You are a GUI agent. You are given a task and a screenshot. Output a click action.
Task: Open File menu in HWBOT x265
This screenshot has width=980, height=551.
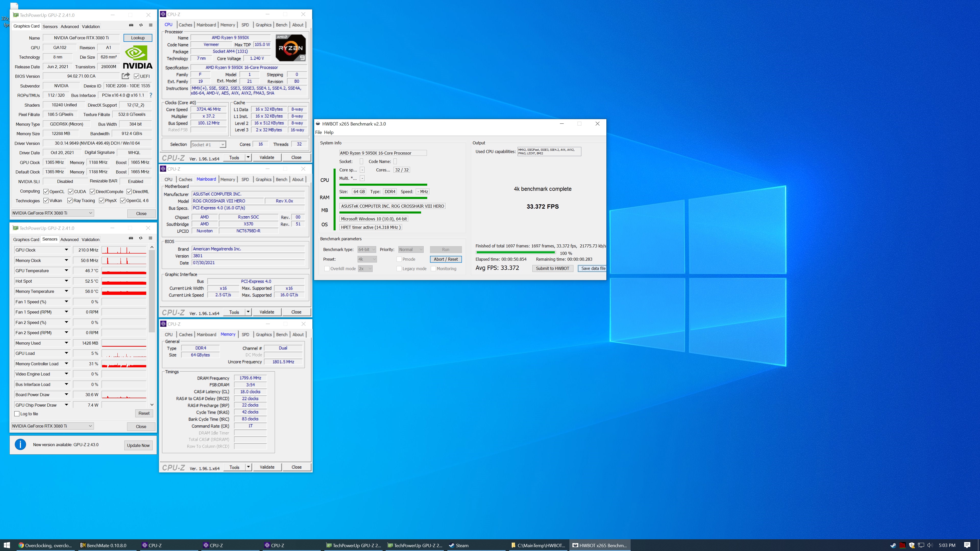click(318, 132)
